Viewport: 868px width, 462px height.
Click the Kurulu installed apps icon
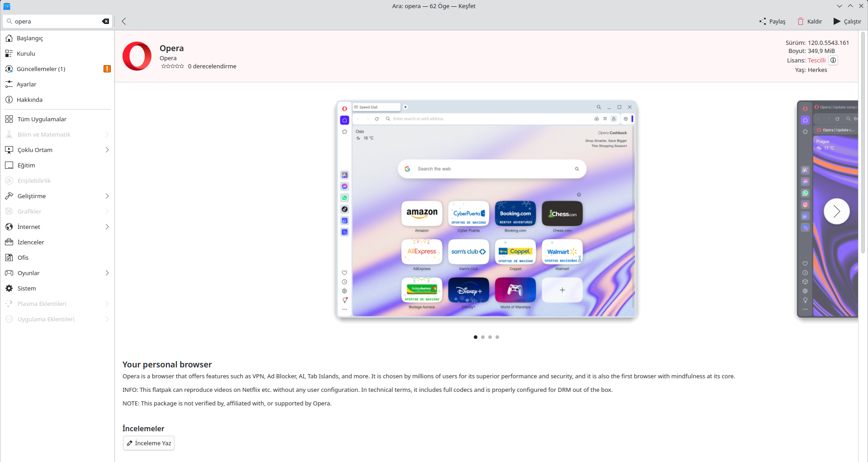point(9,53)
